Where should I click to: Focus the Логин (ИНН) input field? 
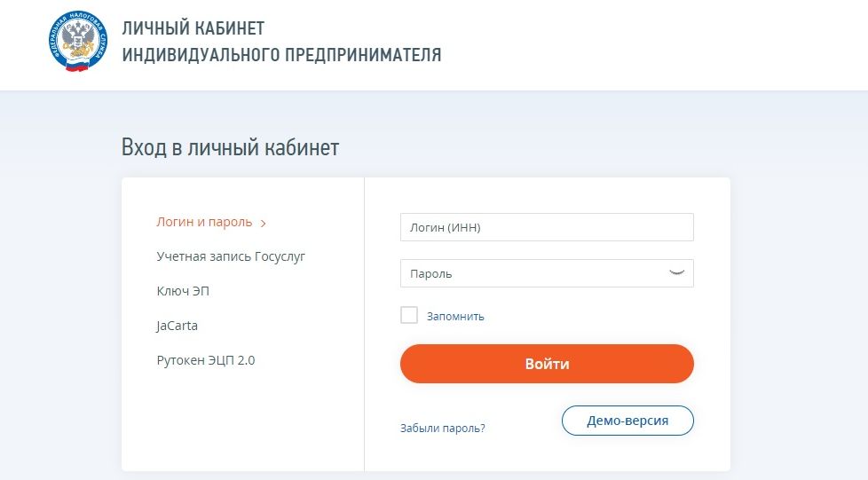[547, 227]
